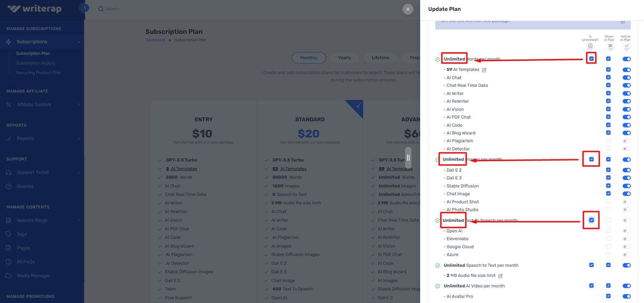The image size is (644, 303).
Task: Click the Media Manager folder icon
Action: 8,276
